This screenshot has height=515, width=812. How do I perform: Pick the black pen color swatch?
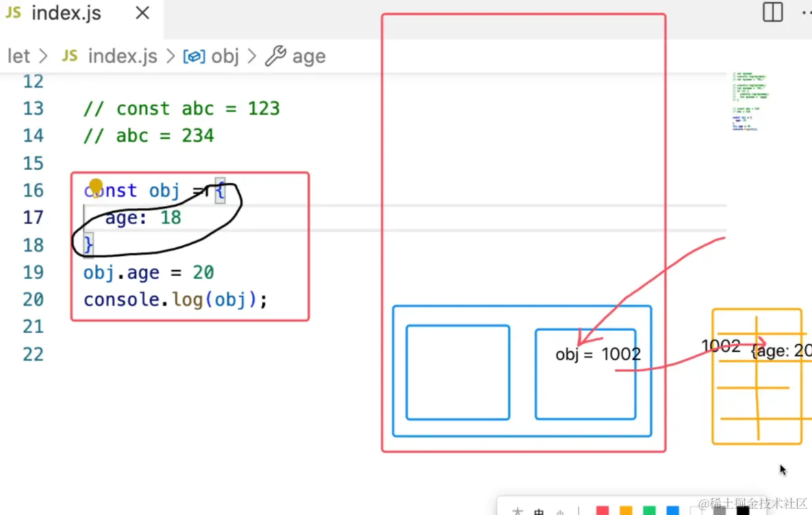point(743,510)
